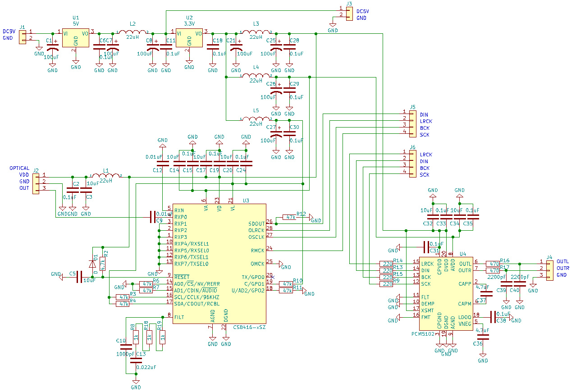
Task: Click the R16 470 ohm resistor
Action: (x=493, y=264)
